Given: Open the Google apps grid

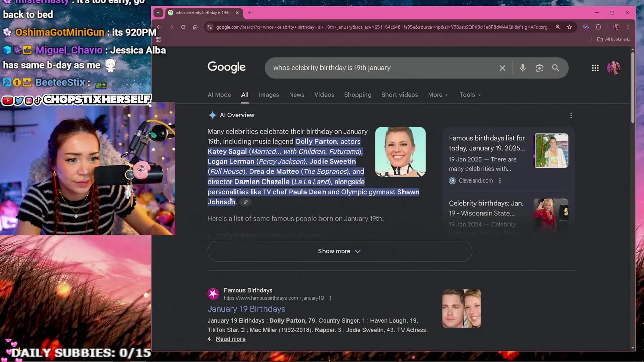Looking at the screenshot, I should [x=595, y=68].
